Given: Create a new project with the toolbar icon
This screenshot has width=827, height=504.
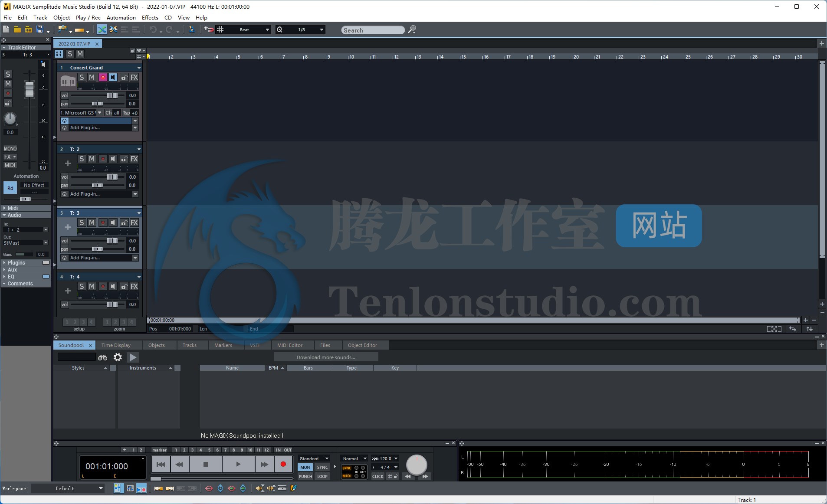Looking at the screenshot, I should click(6, 29).
